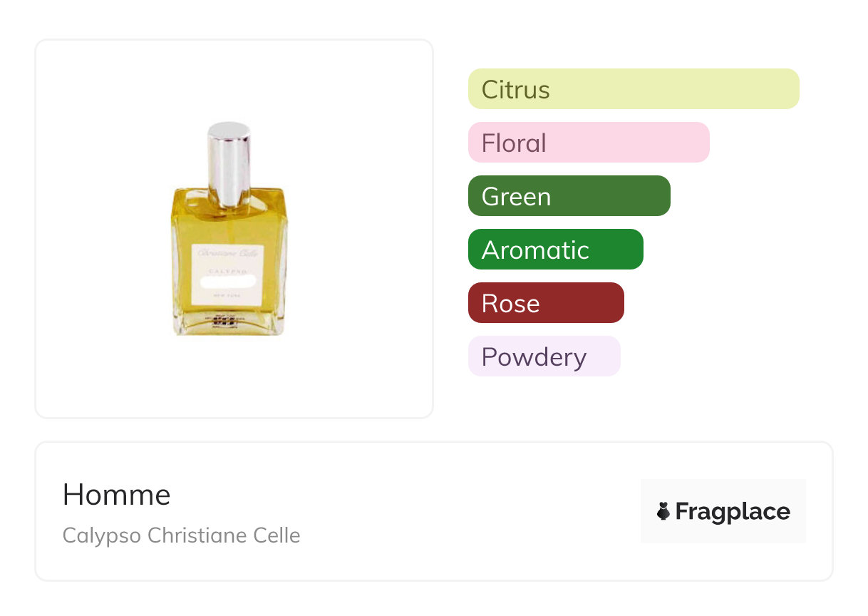
Task: Click the Homme fragrance title
Action: coord(117,495)
